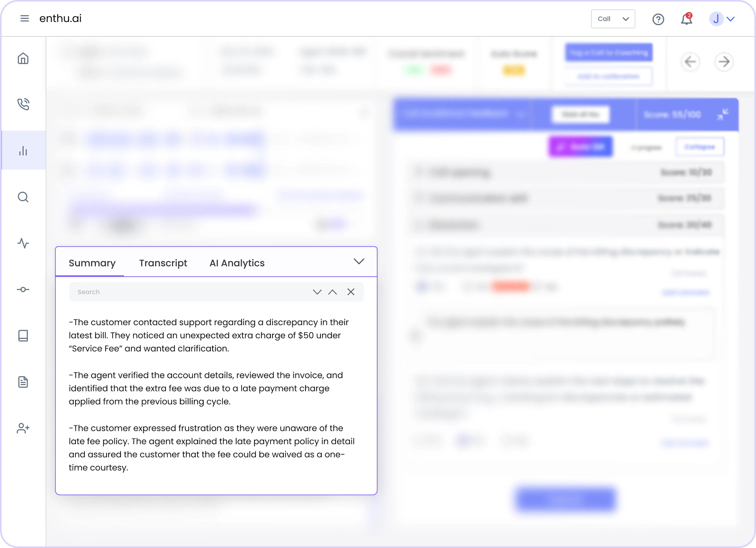Open the book library icon
The height and width of the screenshot is (548, 756).
(x=23, y=336)
